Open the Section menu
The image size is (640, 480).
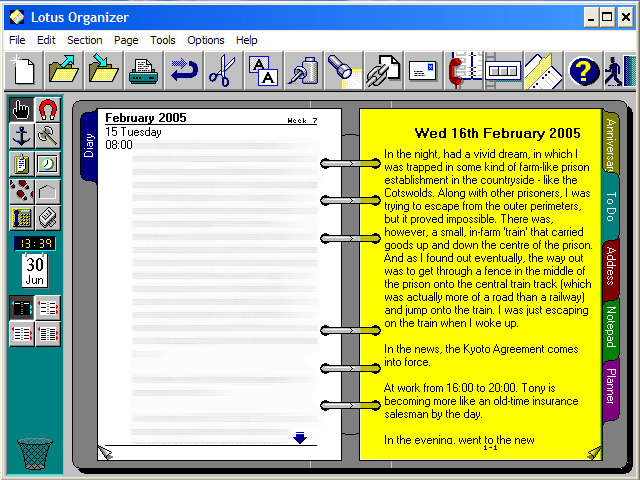[84, 40]
